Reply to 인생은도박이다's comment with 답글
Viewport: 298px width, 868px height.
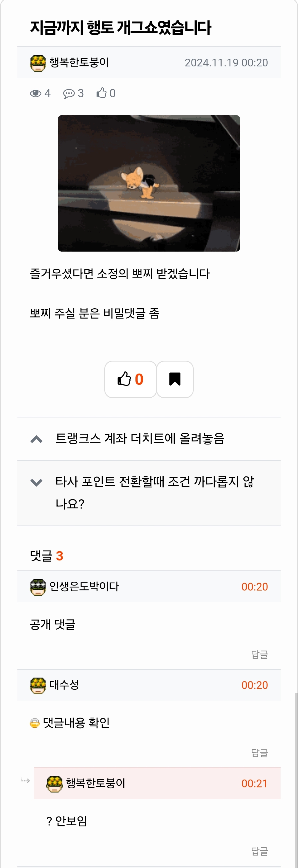(x=259, y=654)
